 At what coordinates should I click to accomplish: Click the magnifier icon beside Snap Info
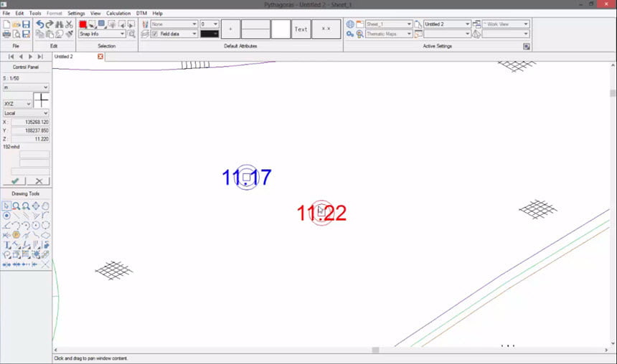(131, 34)
